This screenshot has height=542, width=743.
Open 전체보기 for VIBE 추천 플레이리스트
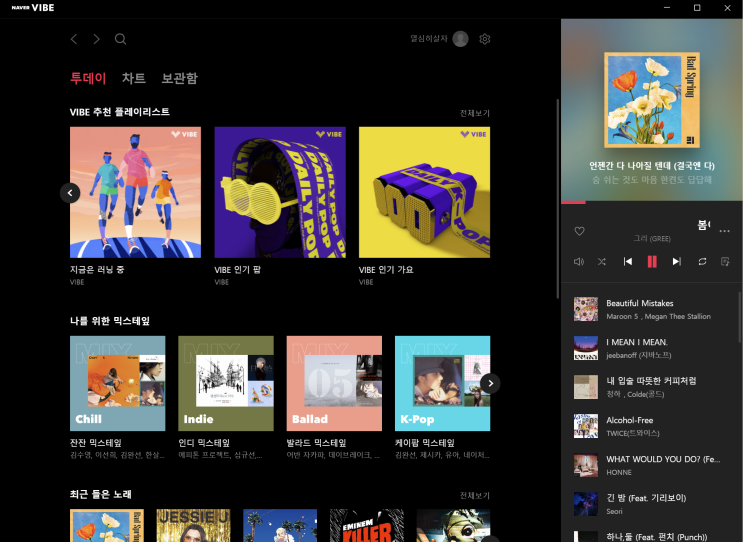(475, 113)
